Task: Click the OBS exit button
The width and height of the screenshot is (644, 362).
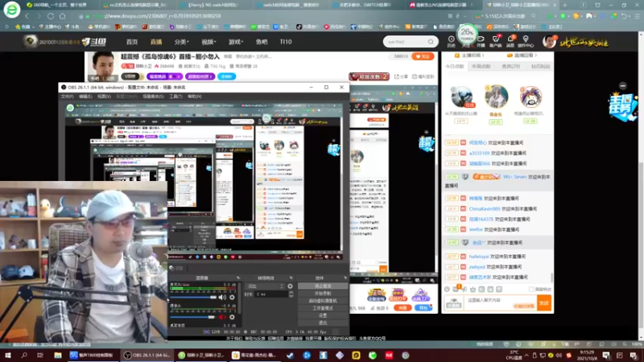Action: click(x=323, y=323)
